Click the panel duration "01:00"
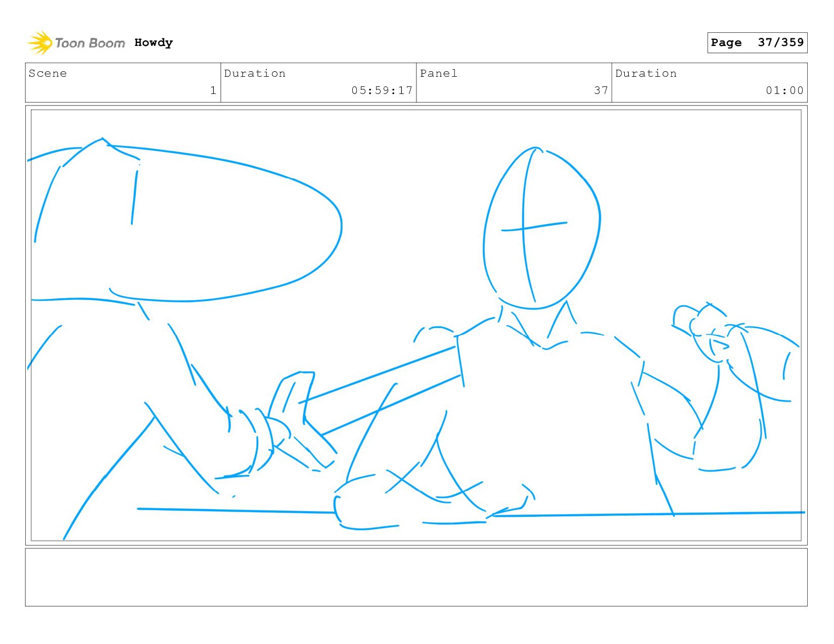The height and width of the screenshot is (644, 834). point(784,90)
